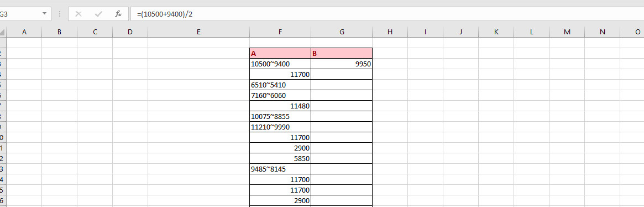
Task: Expand the Name Box dropdown arrow
Action: (x=44, y=14)
